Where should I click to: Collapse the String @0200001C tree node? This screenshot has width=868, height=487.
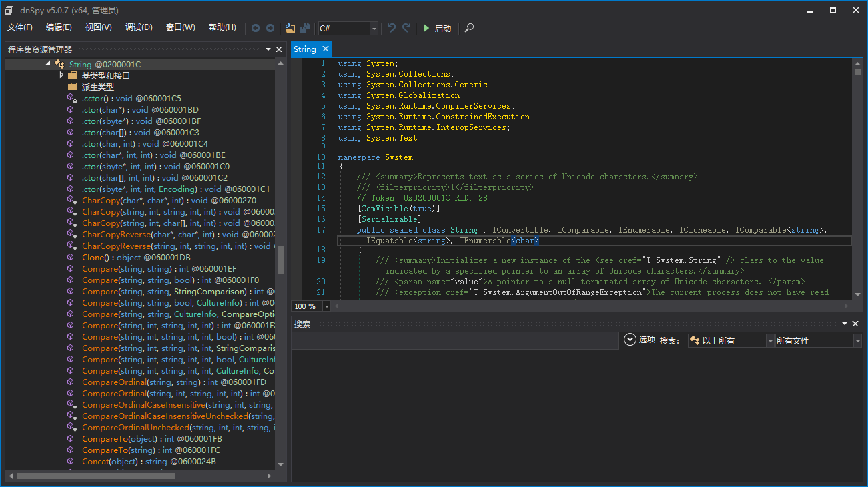tap(48, 64)
